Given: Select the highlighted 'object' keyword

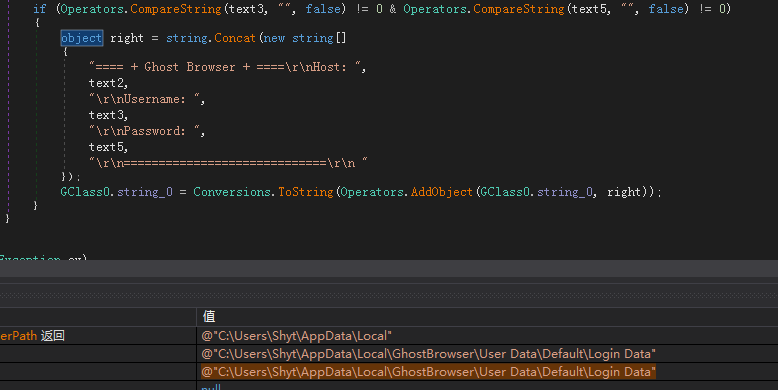Looking at the screenshot, I should 82,38.
